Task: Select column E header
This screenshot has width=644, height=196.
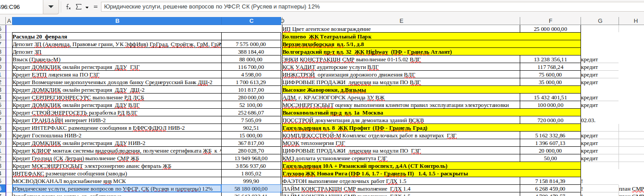Action: click(x=401, y=21)
